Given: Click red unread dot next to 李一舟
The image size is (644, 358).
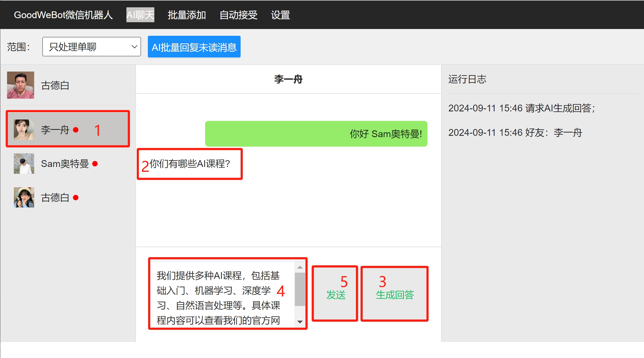Looking at the screenshot, I should pos(76,130).
